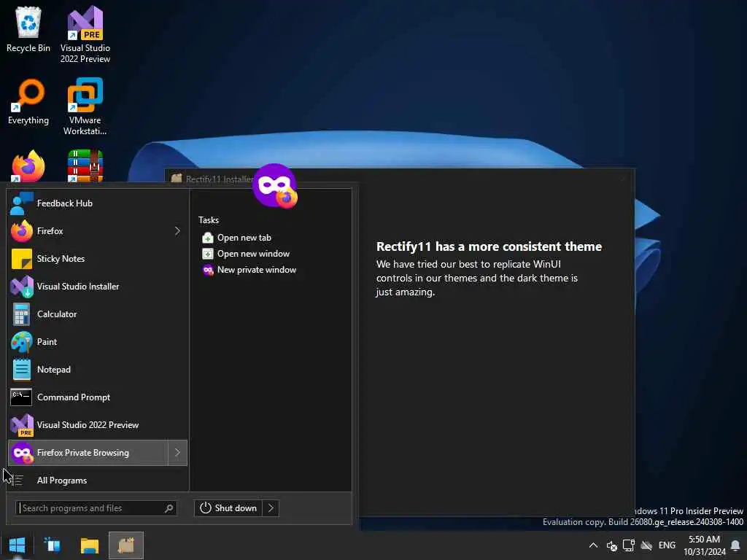Image resolution: width=747 pixels, height=560 pixels.
Task: Open Visual Studio 2022 Preview Start entry
Action: click(98, 425)
